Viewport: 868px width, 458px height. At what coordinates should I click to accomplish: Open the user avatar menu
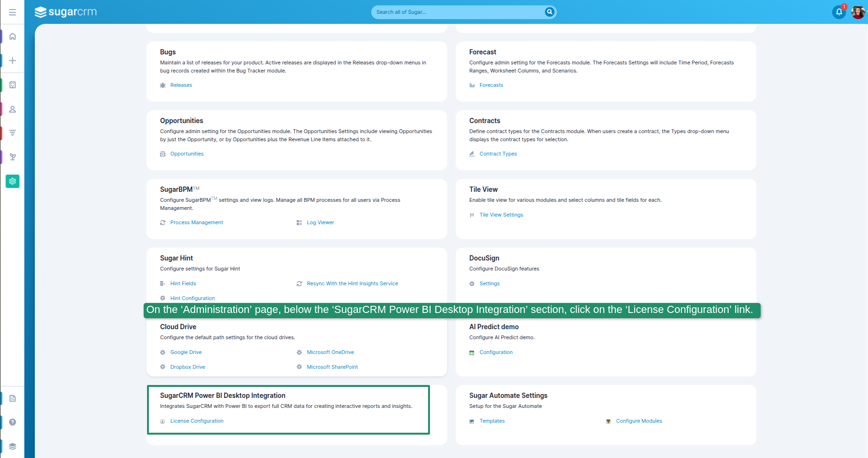(x=858, y=12)
